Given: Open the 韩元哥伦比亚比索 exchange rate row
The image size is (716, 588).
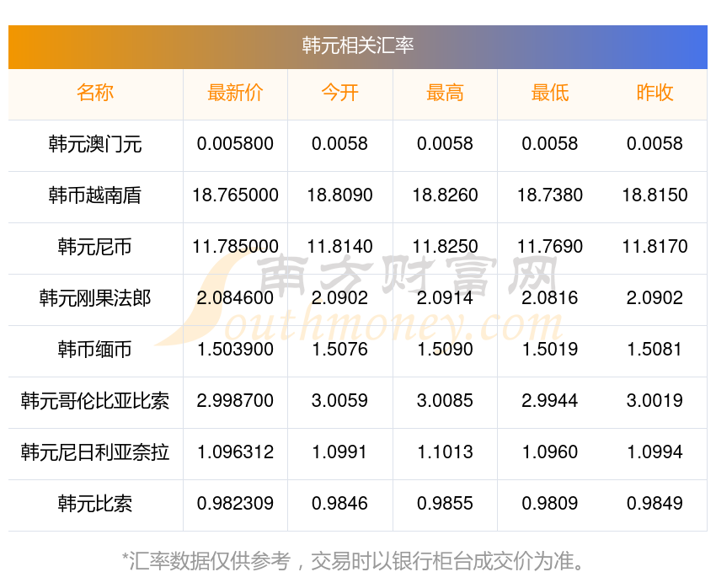Looking at the screenshot, I should click(95, 401).
